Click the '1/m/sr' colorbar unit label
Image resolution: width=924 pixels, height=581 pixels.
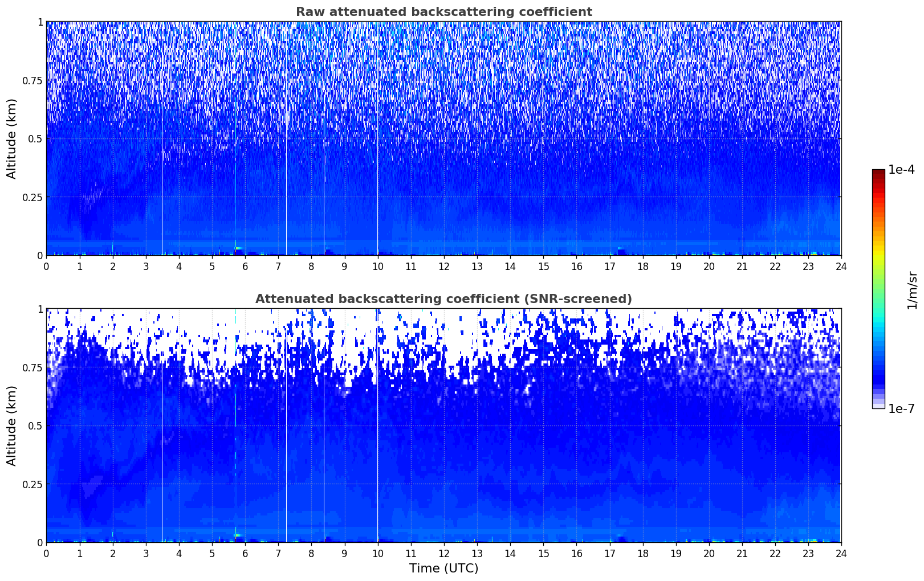click(912, 289)
